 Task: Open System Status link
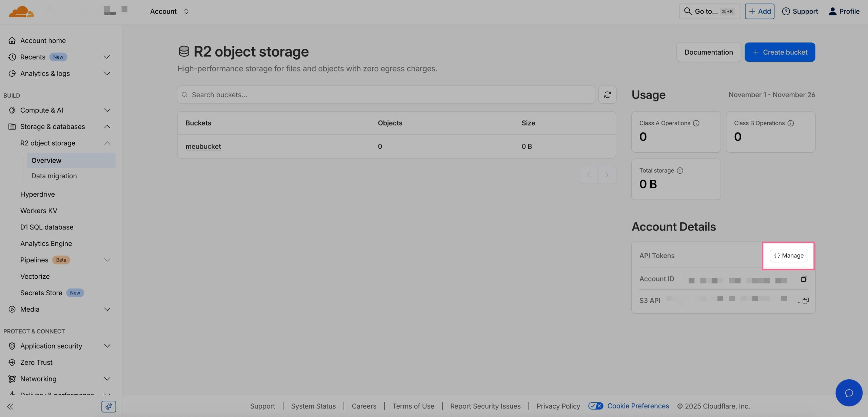click(x=313, y=406)
